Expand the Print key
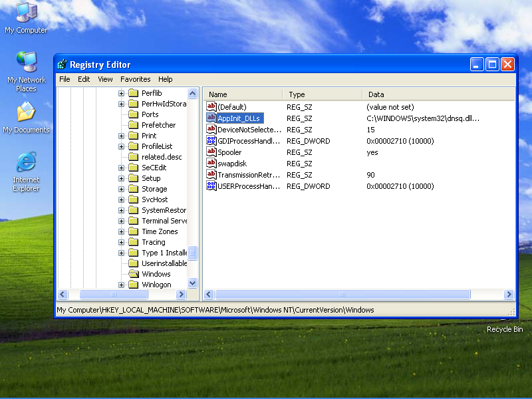532x399 pixels. 121,136
